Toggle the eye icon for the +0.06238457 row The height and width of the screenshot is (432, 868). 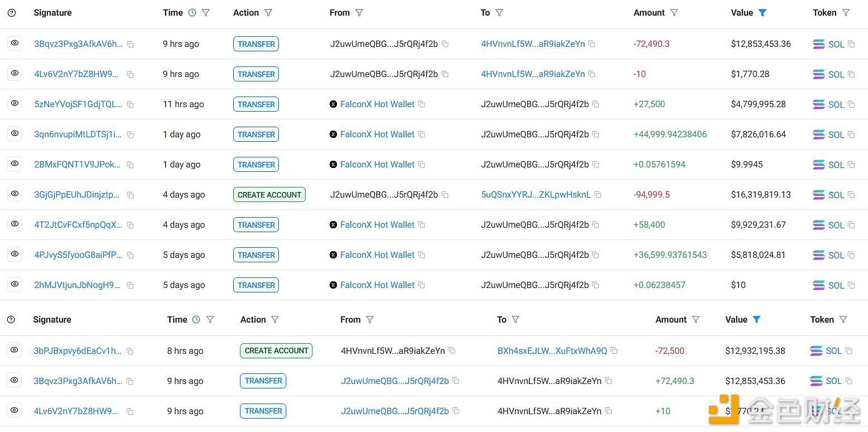point(15,284)
